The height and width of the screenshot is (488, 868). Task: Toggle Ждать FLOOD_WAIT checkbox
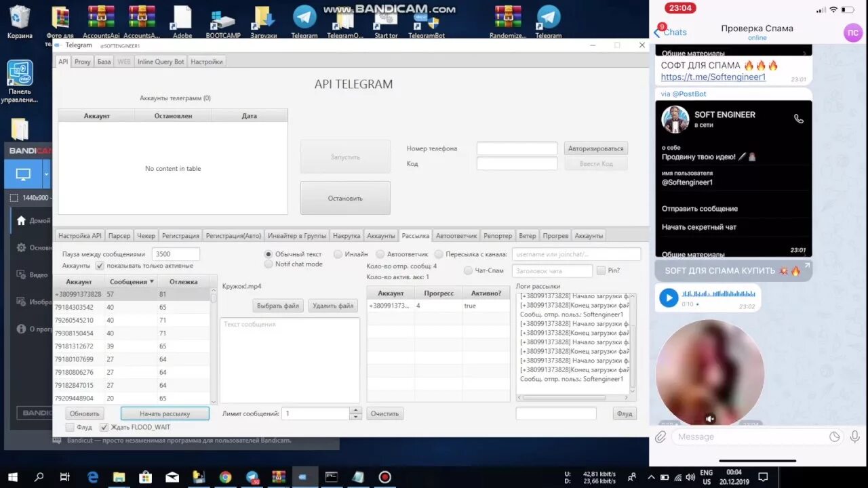click(104, 427)
